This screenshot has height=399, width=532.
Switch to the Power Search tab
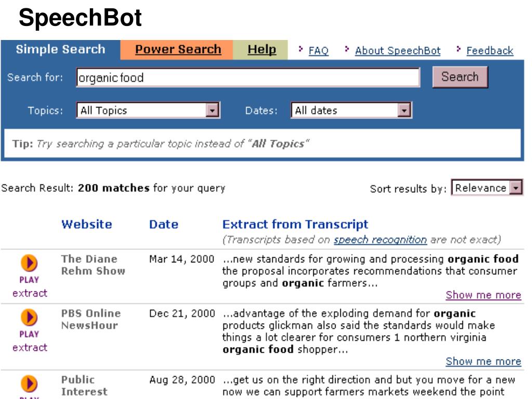pos(178,49)
